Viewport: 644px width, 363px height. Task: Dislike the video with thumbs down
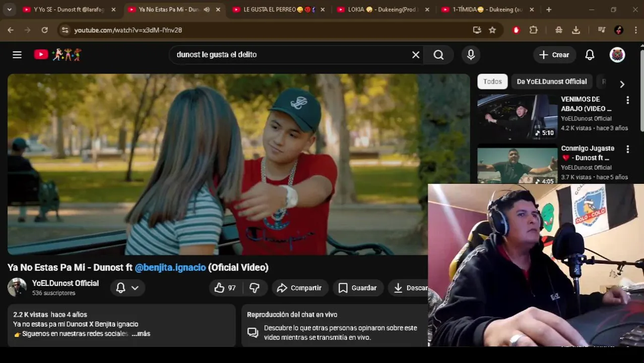254,288
